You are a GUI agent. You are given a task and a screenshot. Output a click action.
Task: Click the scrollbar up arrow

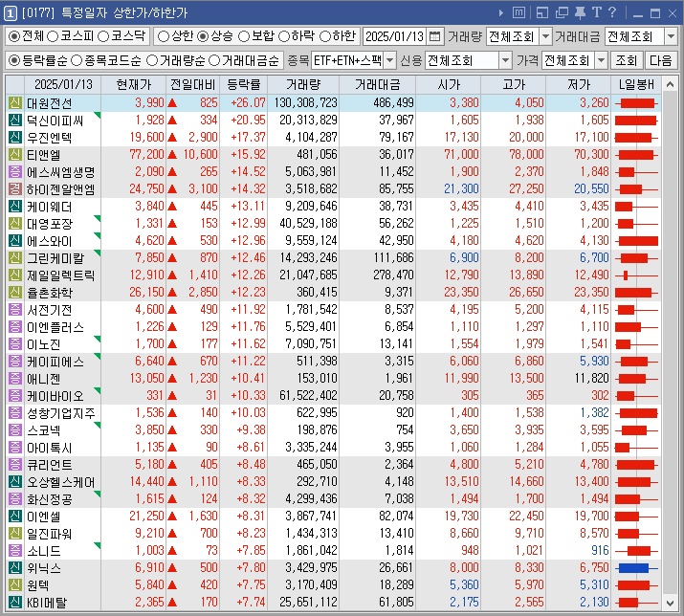pos(670,84)
